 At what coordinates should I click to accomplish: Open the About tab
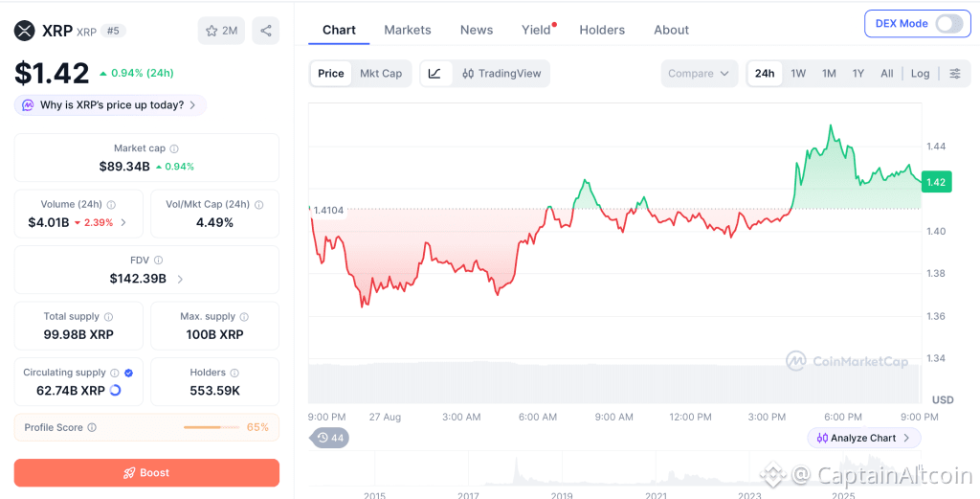point(671,30)
